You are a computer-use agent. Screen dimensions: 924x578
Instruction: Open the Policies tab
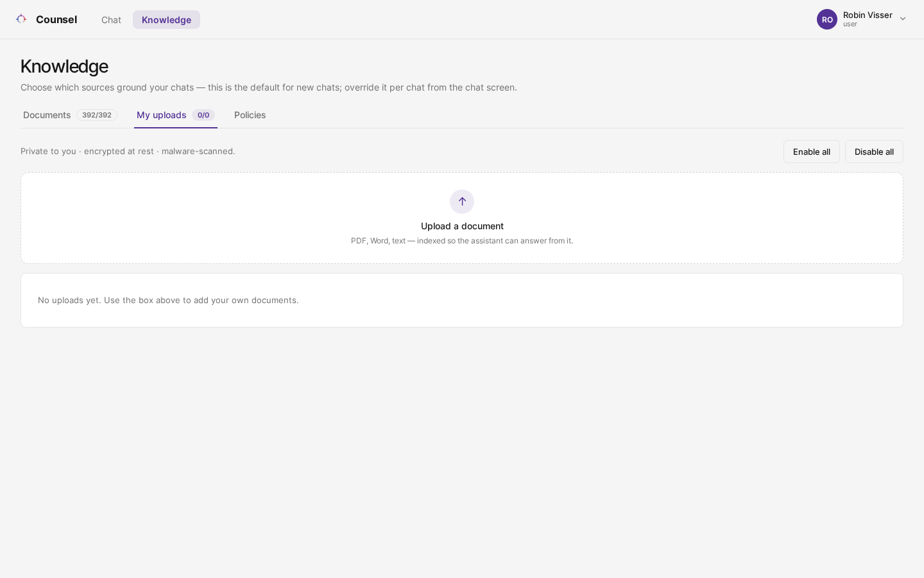(x=250, y=115)
